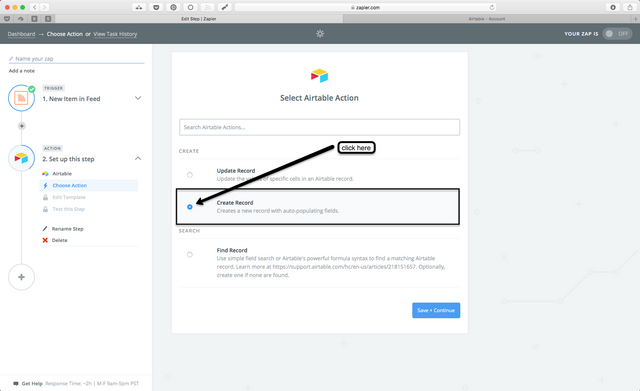
Task: Switch to the Edit Step | Zapier tab
Action: click(199, 19)
